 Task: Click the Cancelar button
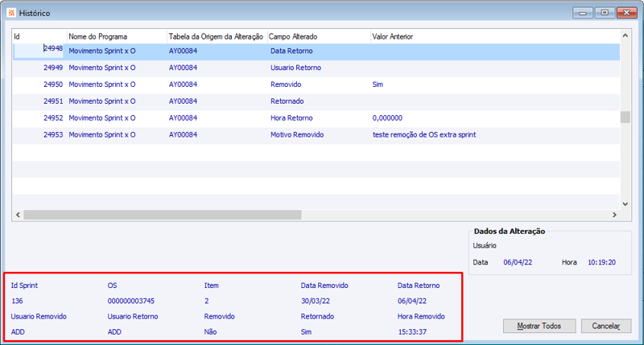(606, 326)
